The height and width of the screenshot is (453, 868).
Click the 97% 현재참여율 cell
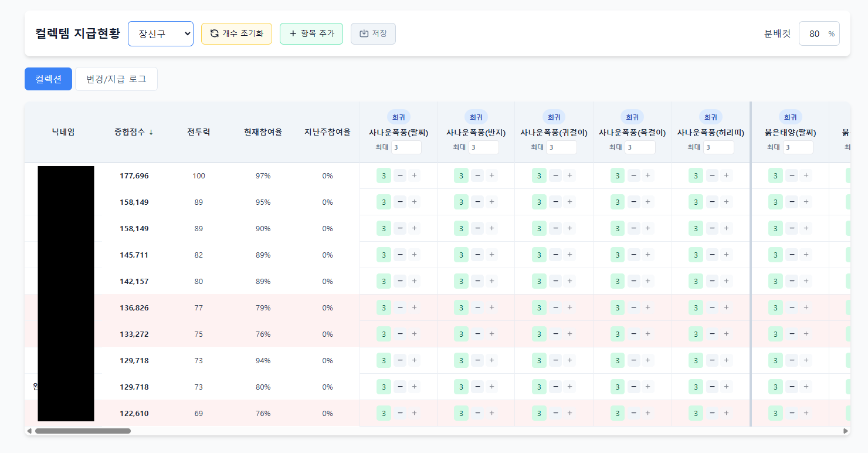[263, 175]
